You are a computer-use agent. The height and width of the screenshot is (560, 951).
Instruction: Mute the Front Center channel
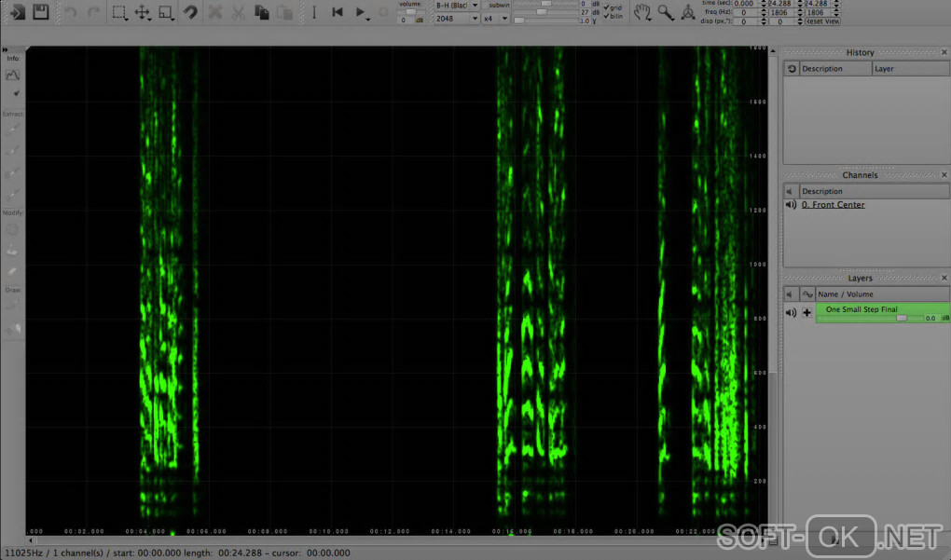[791, 205]
